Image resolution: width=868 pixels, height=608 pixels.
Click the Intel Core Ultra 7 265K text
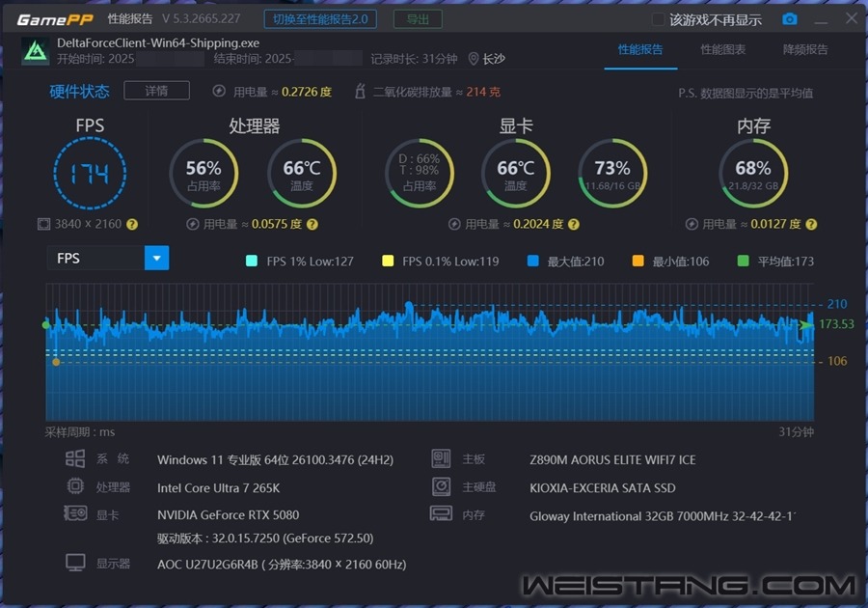pyautogui.click(x=218, y=487)
